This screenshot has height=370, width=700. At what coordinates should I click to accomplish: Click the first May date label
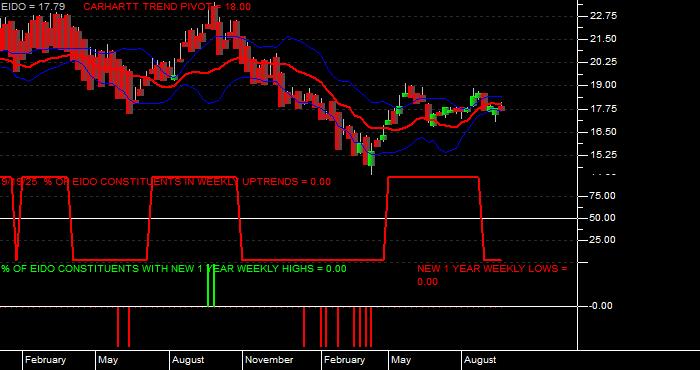[108, 360]
